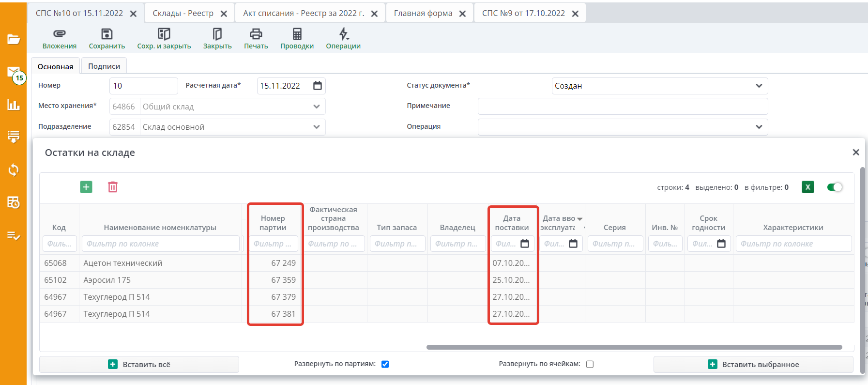868x385 pixels.
Task: Switch to the Подписи tab
Action: click(104, 66)
